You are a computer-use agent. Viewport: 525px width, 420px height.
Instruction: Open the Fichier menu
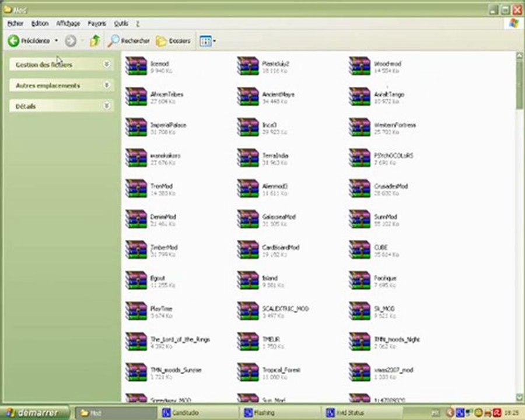(15, 23)
